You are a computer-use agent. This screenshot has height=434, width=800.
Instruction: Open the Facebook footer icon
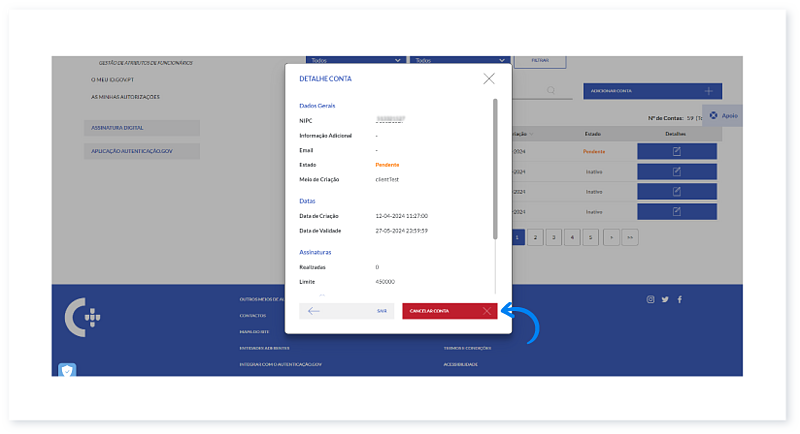tap(680, 299)
